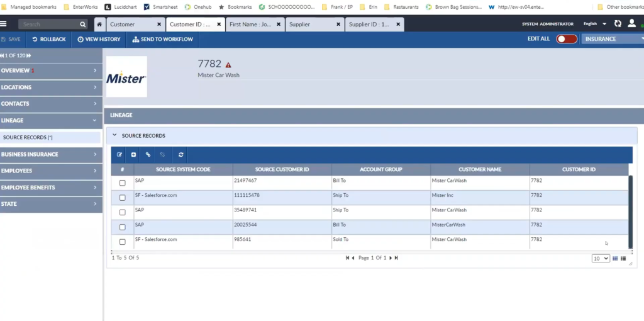Go to the first page of source records

[x=347, y=257]
